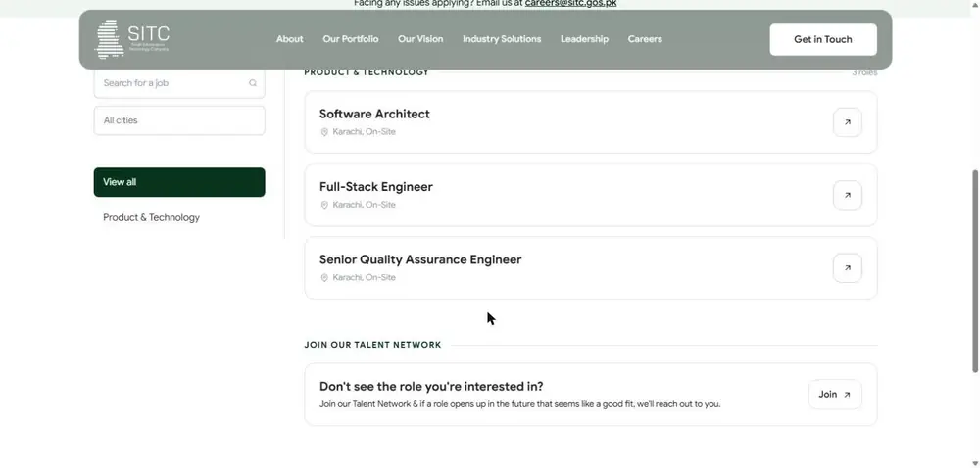Navigate to Careers

click(x=645, y=39)
